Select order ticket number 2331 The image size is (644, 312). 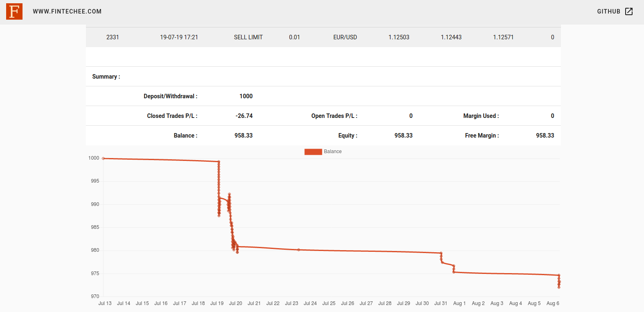point(113,37)
